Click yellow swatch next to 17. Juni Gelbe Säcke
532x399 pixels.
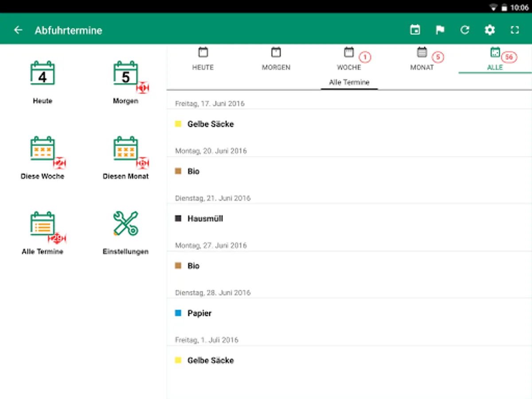[x=178, y=124]
